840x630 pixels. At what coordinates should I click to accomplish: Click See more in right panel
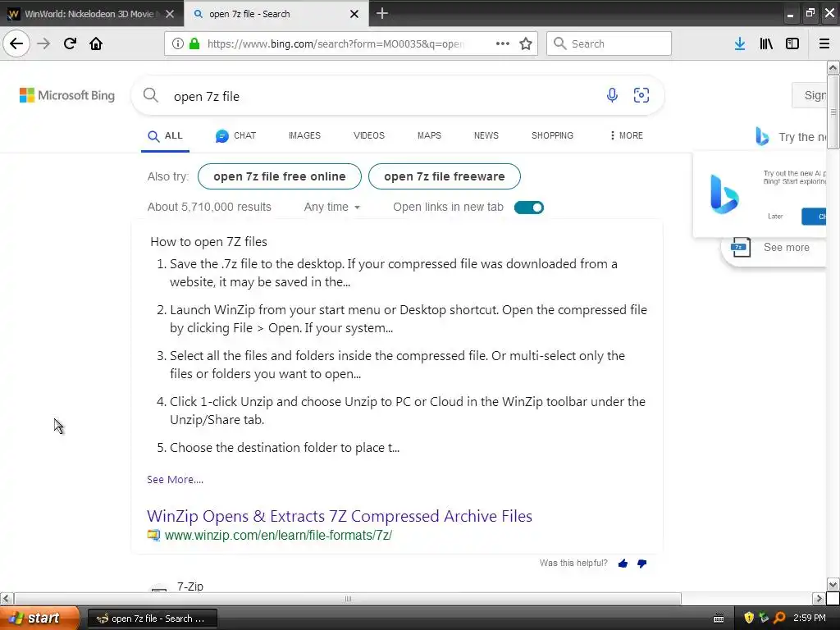point(786,247)
